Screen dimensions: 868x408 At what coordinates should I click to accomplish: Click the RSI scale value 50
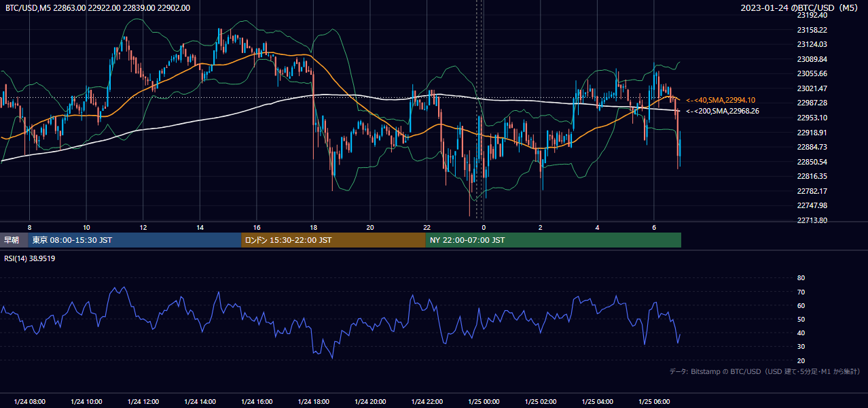[x=801, y=319]
